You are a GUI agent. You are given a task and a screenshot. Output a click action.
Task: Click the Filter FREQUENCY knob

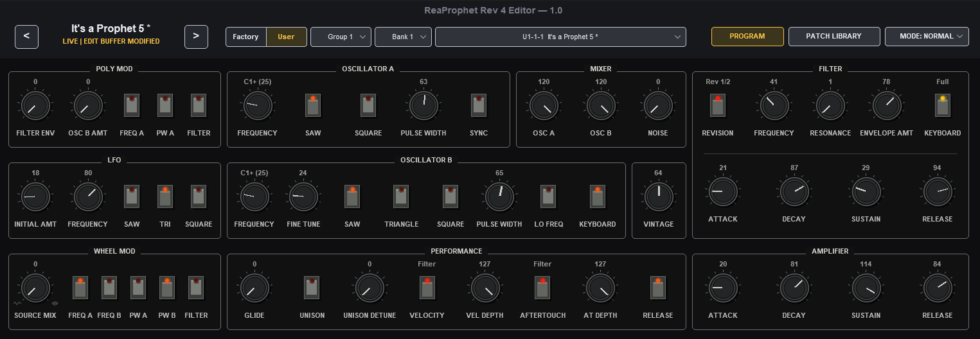click(774, 106)
